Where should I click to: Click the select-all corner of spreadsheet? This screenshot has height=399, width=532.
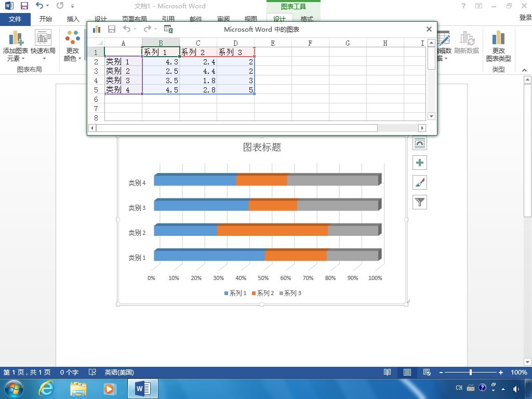click(x=96, y=43)
